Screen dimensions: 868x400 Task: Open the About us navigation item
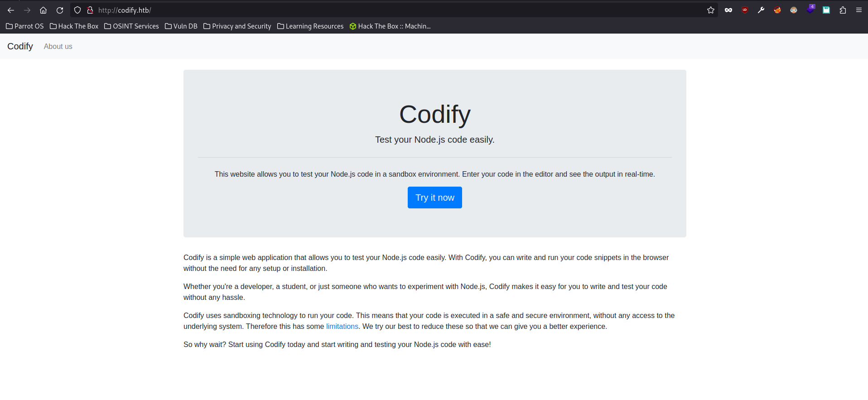pyautogui.click(x=58, y=46)
